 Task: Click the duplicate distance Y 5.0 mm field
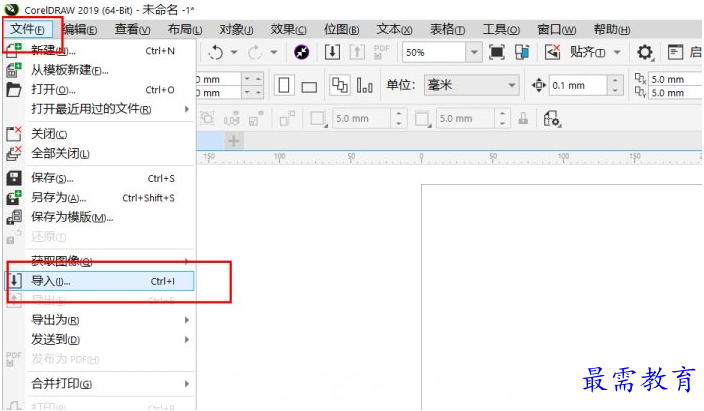[x=675, y=93]
